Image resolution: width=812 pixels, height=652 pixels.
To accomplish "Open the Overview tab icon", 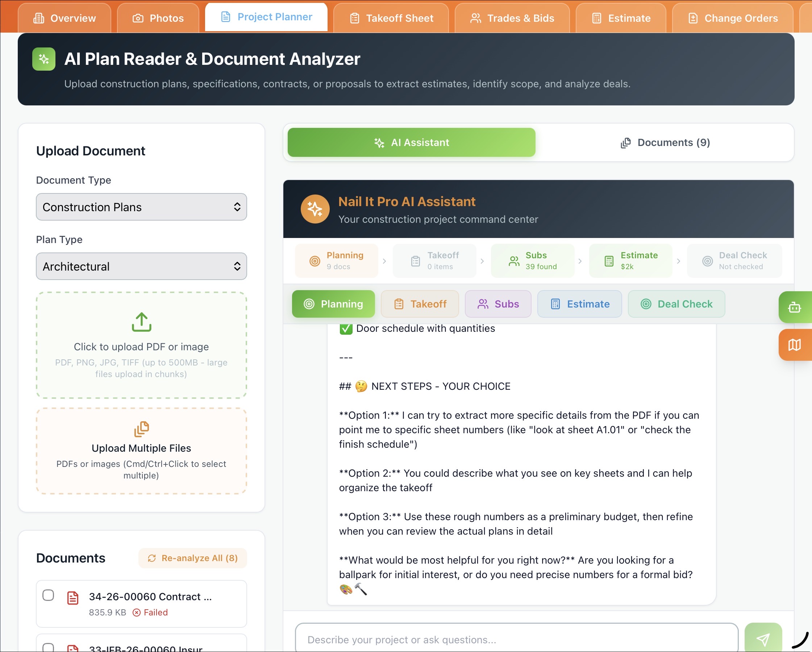I will click(38, 18).
